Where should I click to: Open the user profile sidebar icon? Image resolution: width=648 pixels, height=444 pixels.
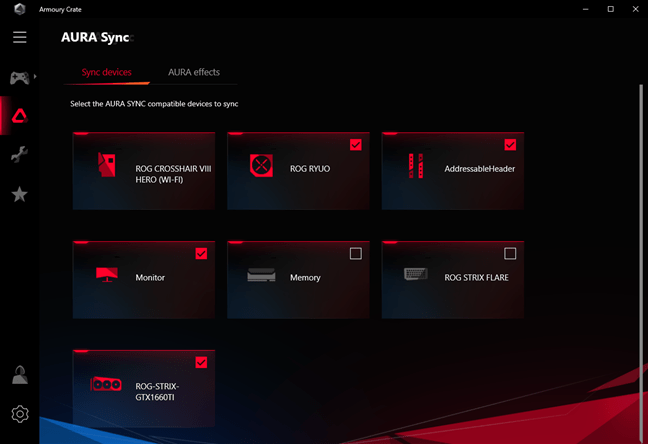tap(19, 375)
